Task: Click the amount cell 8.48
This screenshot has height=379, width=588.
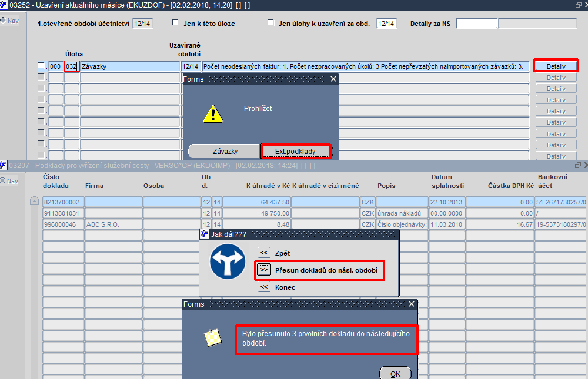Action: pos(256,224)
